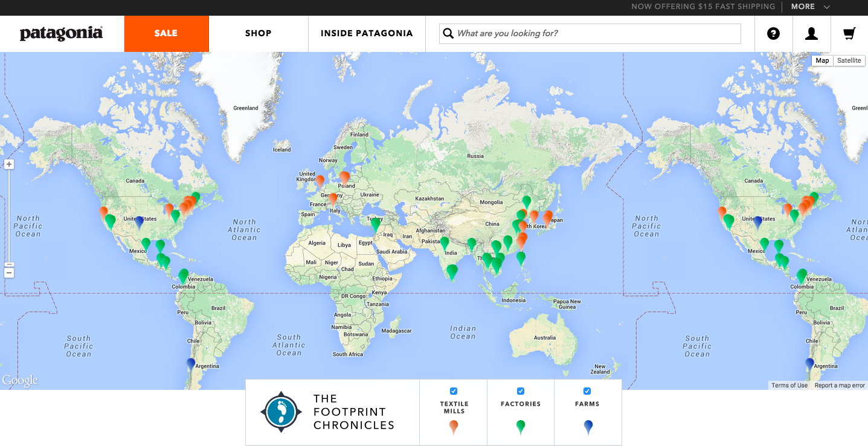Zoom out with the map minus button

[9, 273]
